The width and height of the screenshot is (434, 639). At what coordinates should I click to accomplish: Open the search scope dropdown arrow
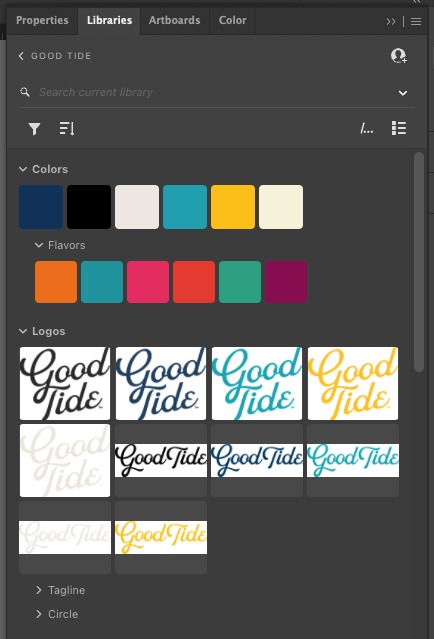(x=403, y=93)
